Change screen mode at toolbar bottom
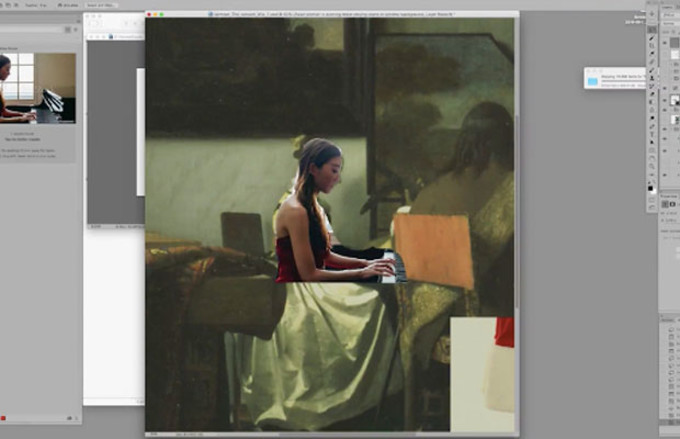Image resolution: width=680 pixels, height=439 pixels. click(652, 208)
